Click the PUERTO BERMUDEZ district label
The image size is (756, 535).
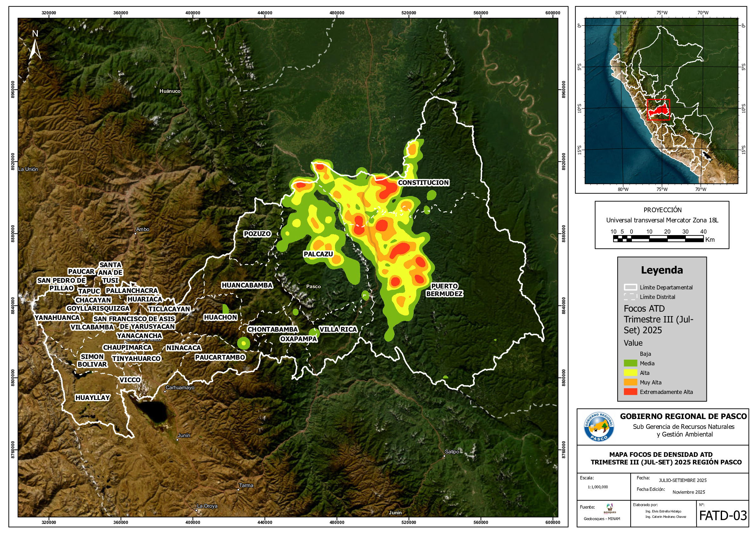[x=444, y=290]
